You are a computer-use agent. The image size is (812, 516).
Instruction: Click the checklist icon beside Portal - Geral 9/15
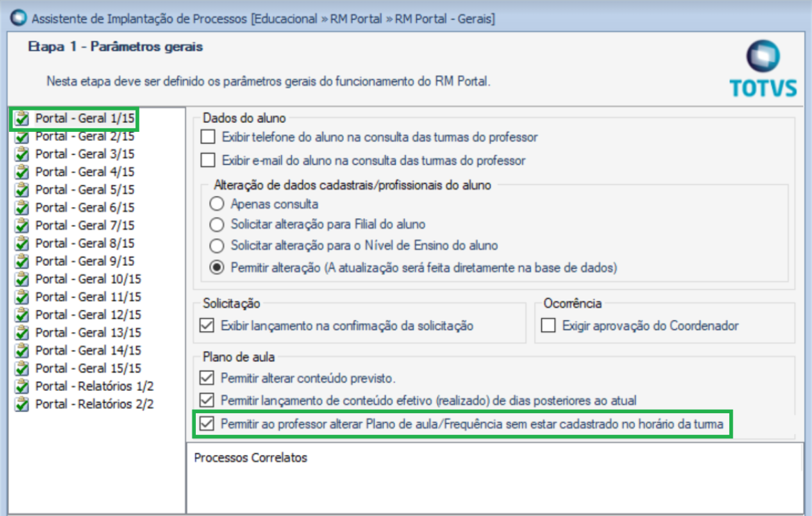click(x=22, y=261)
